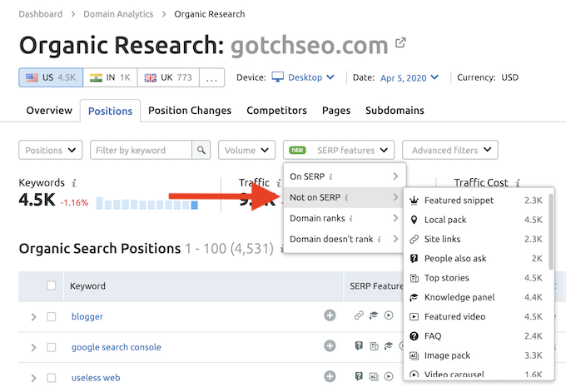
Task: Click plus icon next to blogger keyword
Action: 330,315
